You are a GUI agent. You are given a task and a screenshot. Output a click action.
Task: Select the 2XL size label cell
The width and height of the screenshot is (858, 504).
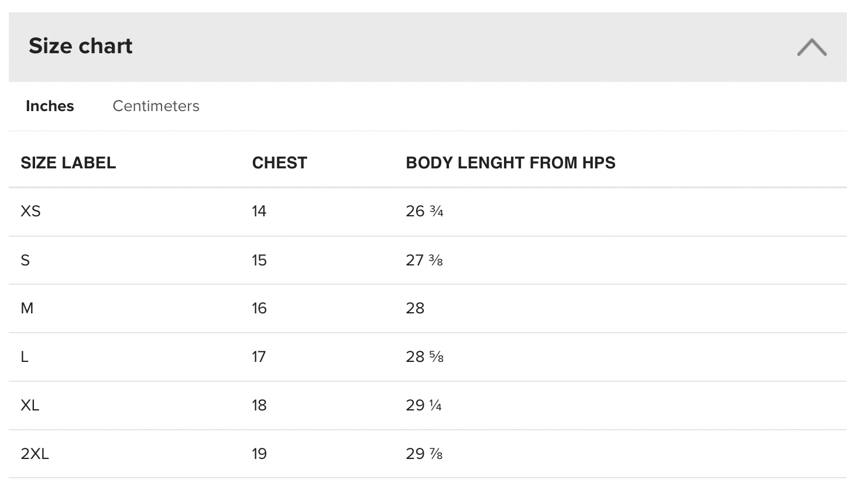coord(35,454)
